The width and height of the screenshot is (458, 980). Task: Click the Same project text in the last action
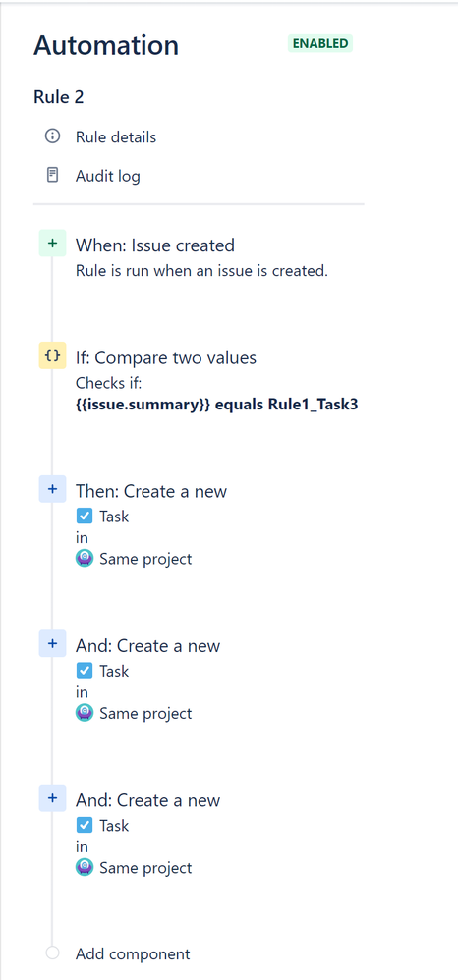coord(145,867)
